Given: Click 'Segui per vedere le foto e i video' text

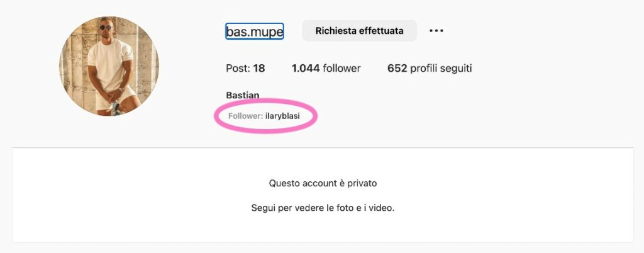Looking at the screenshot, I should point(323,208).
